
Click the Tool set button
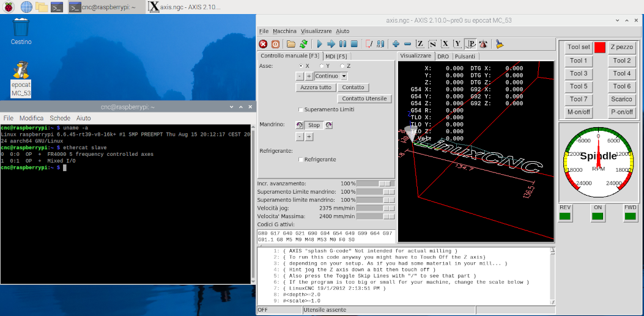(x=579, y=47)
